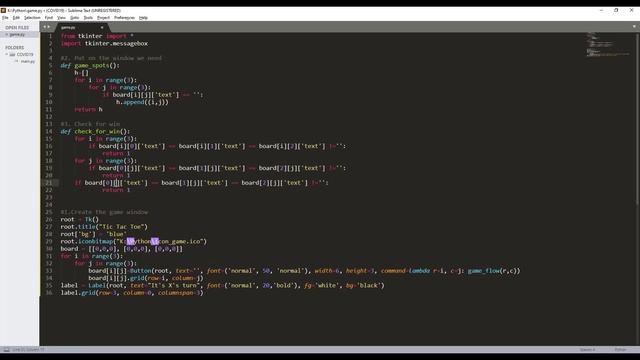Viewport: 640px width, 360px height.
Task: Open the Project menu
Action: pyautogui.click(x=103, y=18)
